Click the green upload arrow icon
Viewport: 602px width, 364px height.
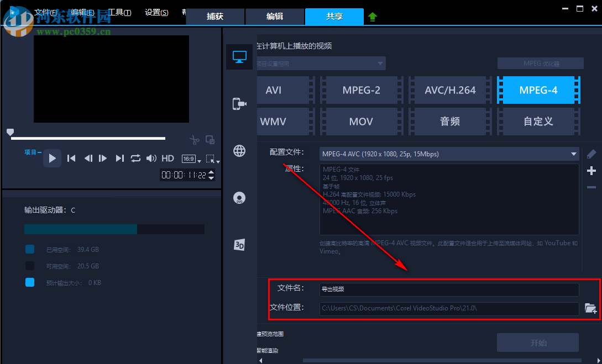click(373, 17)
